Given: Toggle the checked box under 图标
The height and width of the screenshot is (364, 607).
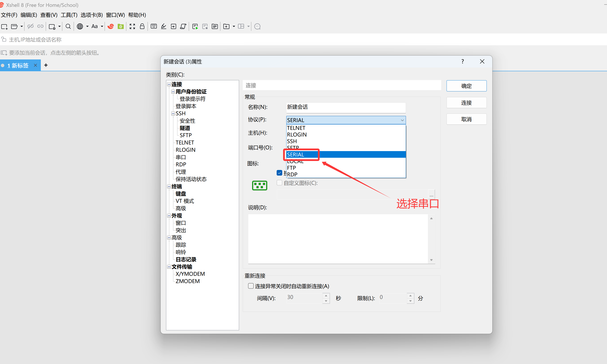Looking at the screenshot, I should [x=279, y=173].
